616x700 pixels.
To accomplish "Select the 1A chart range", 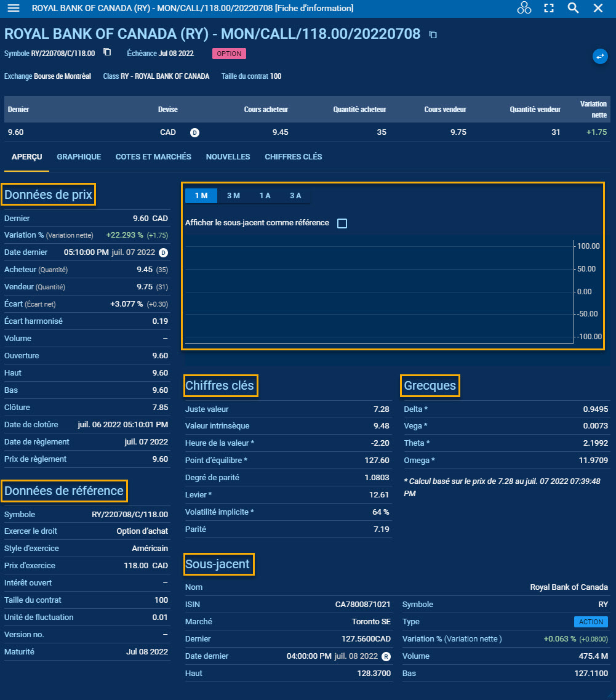I will click(x=265, y=195).
